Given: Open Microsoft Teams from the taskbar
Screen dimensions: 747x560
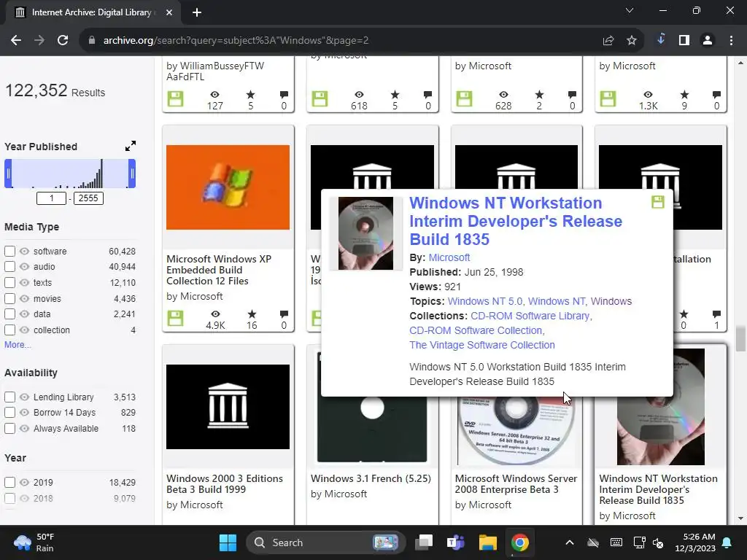Looking at the screenshot, I should [455, 542].
